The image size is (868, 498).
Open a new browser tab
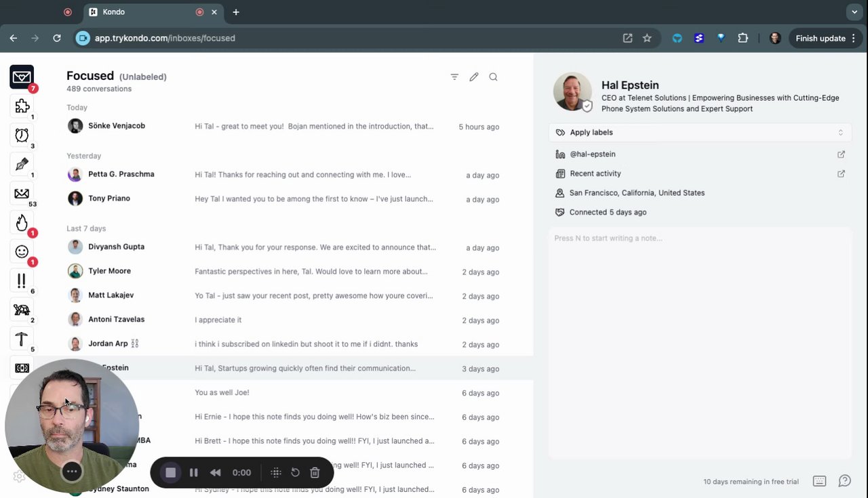(x=236, y=12)
